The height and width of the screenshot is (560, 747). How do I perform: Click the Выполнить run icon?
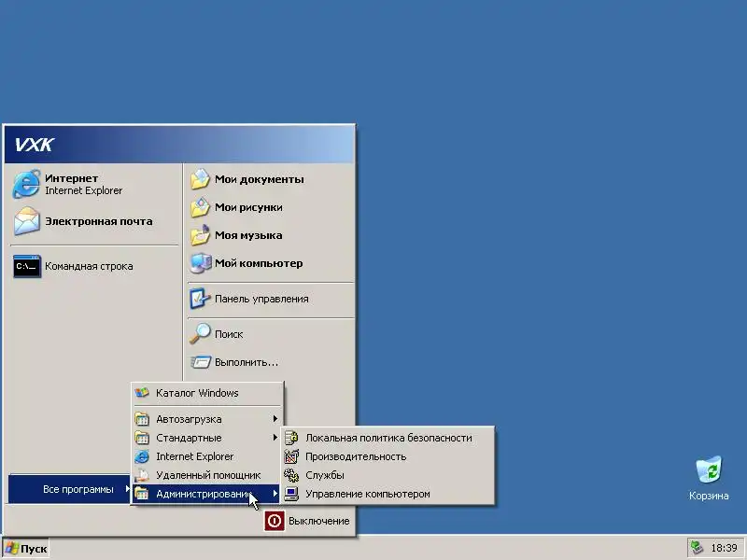201,362
